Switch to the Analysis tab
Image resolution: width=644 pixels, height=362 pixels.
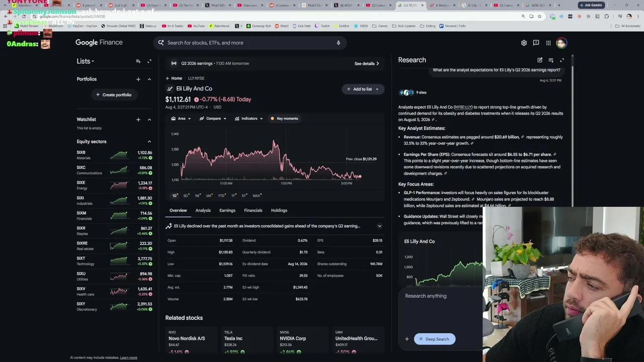(x=203, y=211)
